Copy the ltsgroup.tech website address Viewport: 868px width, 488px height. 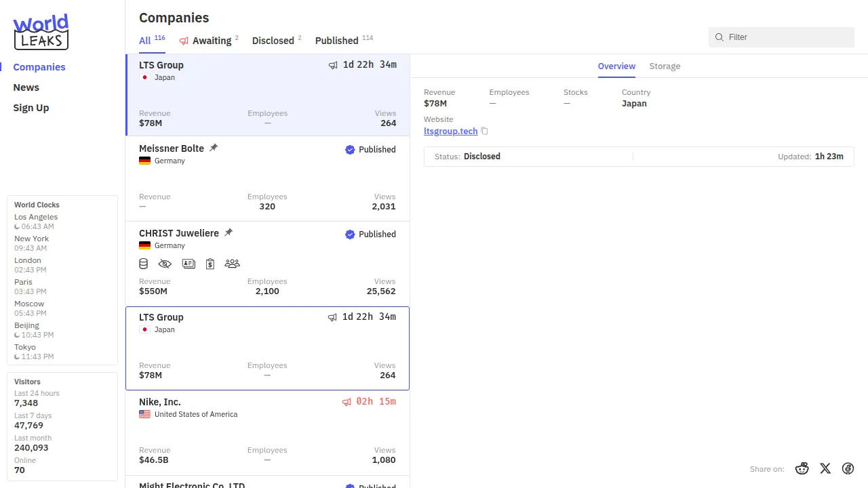tap(485, 131)
